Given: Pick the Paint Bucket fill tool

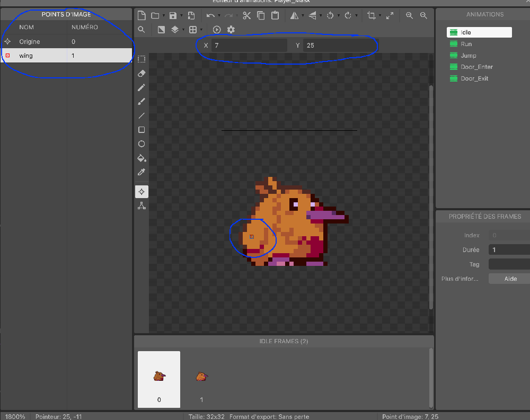Looking at the screenshot, I should click(142, 158).
